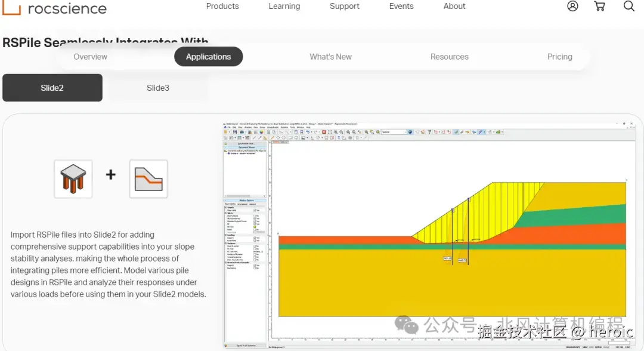Screen dimensions: 644x351
Task: Select the arrow drawing tool in second toolbar row
Action: tap(259, 138)
